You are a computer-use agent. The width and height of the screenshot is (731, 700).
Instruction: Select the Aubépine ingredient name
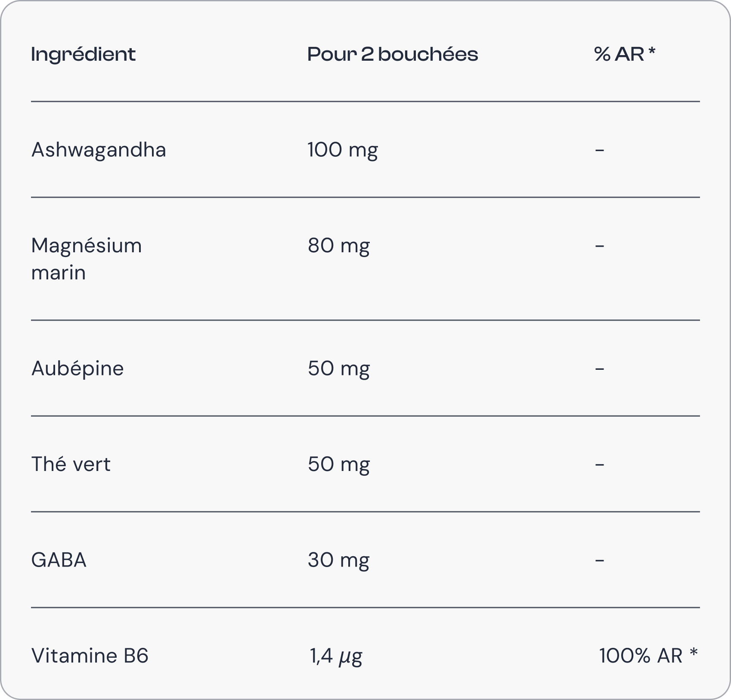point(77,369)
